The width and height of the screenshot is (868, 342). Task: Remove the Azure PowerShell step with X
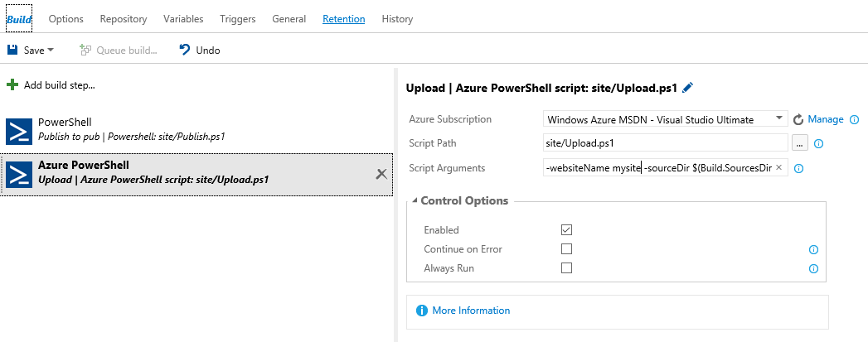(x=381, y=174)
